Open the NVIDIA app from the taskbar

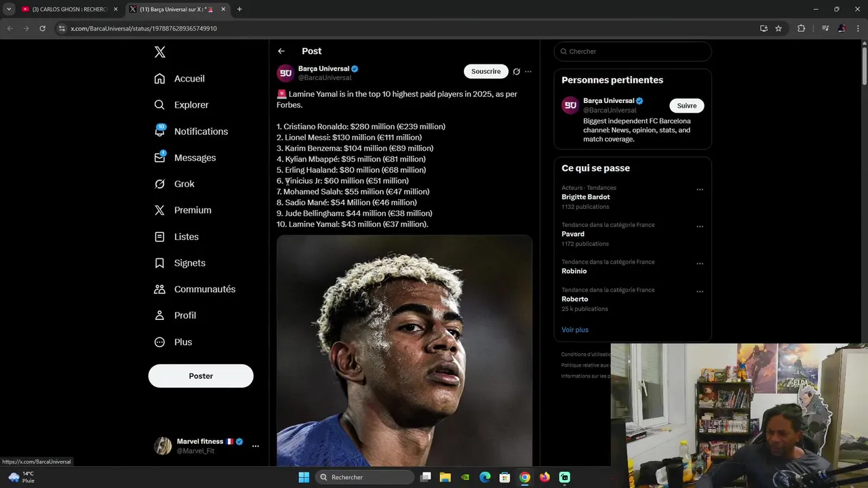pyautogui.click(x=465, y=477)
